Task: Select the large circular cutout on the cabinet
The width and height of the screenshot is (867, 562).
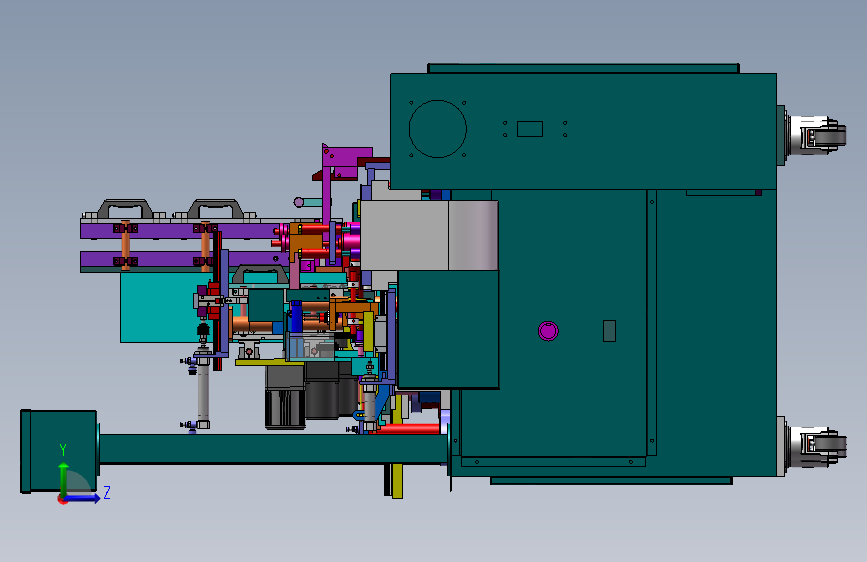Action: pyautogui.click(x=438, y=129)
